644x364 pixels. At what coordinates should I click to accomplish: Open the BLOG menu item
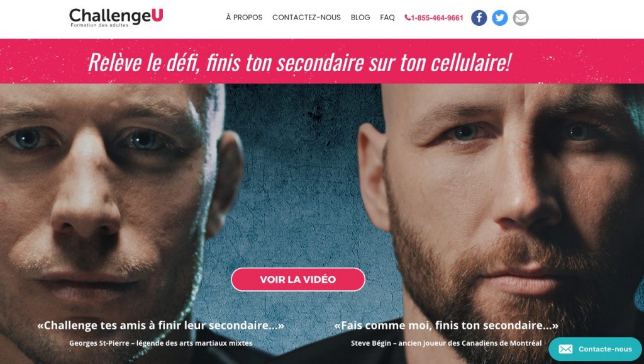(360, 17)
